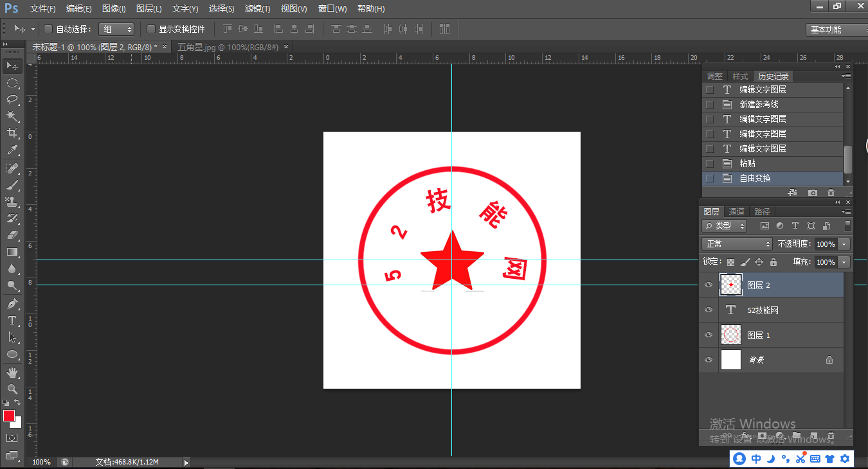Select the Crop tool

pyautogui.click(x=12, y=133)
